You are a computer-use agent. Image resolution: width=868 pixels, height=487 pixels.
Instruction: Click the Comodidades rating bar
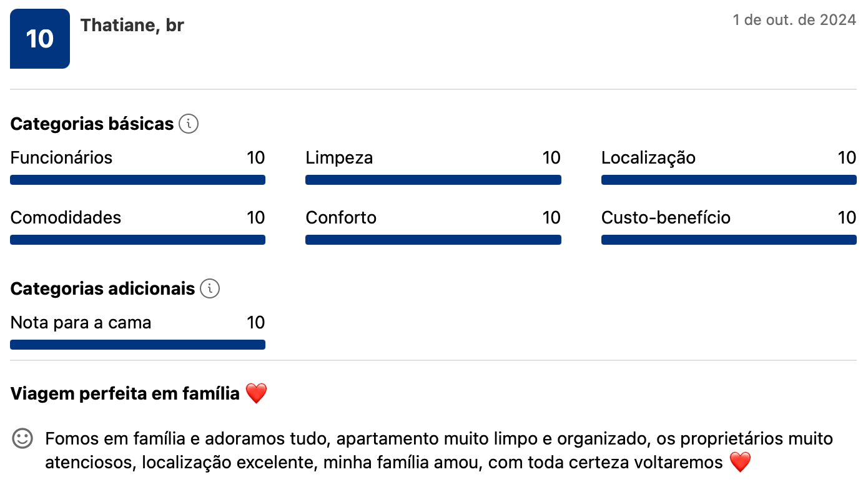[137, 240]
